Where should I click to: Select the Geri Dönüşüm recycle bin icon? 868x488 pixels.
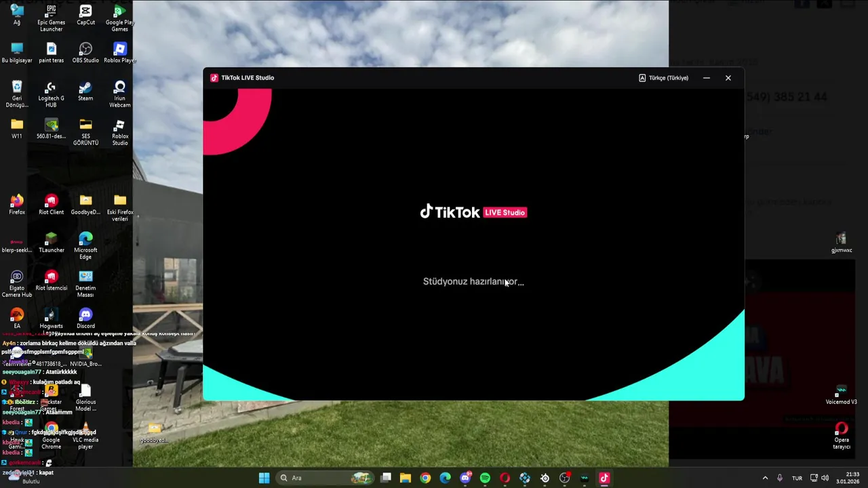coord(17,94)
